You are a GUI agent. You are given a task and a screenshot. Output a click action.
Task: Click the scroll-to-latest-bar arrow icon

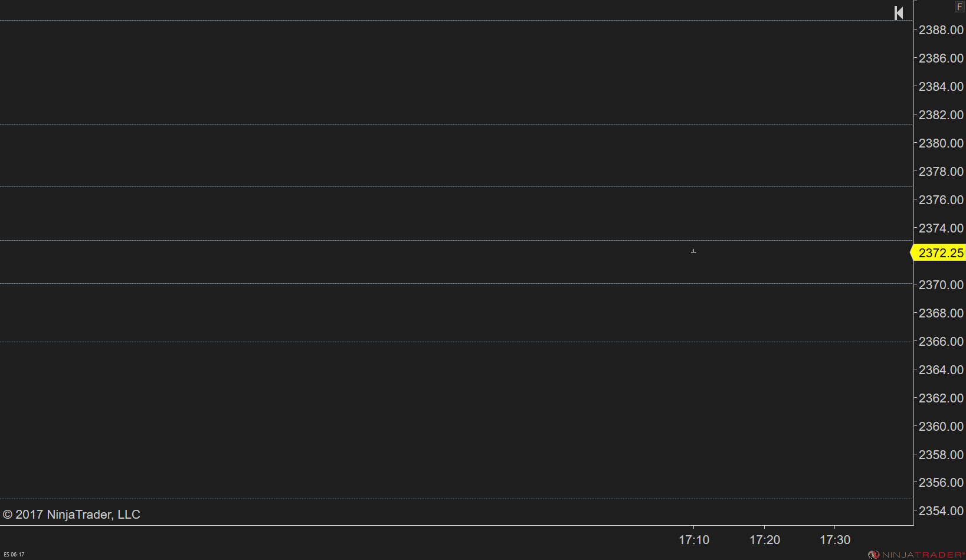coord(898,13)
